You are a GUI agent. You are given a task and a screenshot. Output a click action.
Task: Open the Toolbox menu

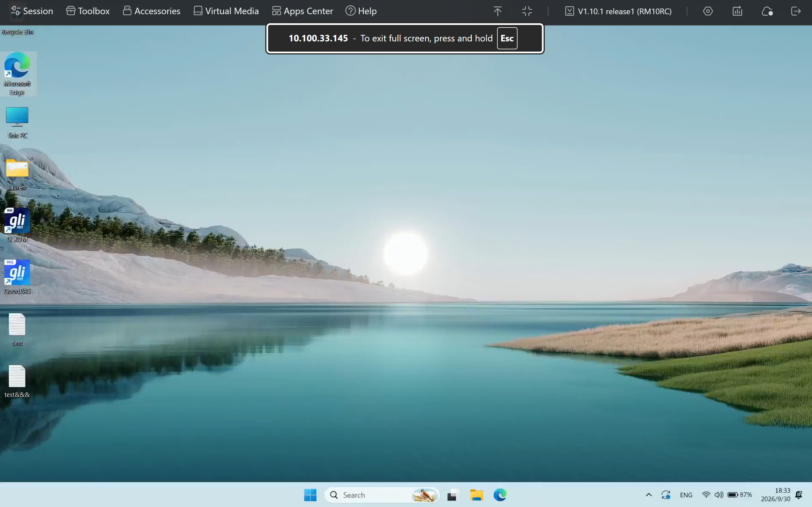point(88,11)
